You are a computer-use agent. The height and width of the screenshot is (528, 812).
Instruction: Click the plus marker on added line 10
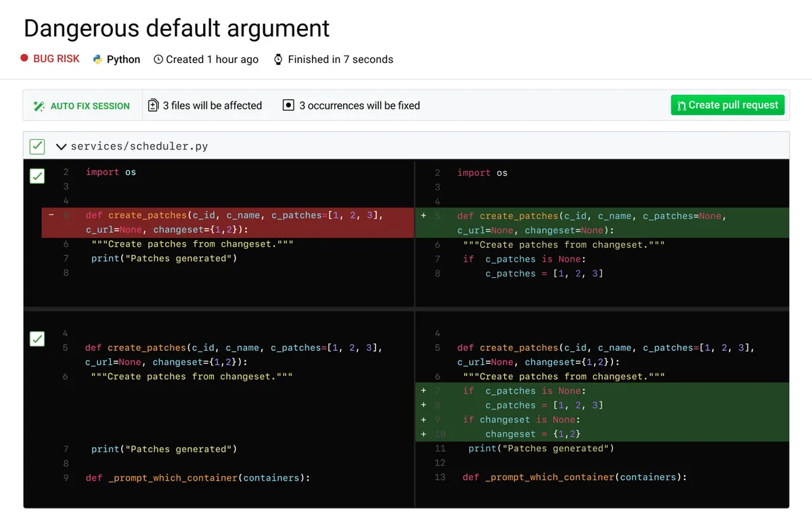[424, 434]
